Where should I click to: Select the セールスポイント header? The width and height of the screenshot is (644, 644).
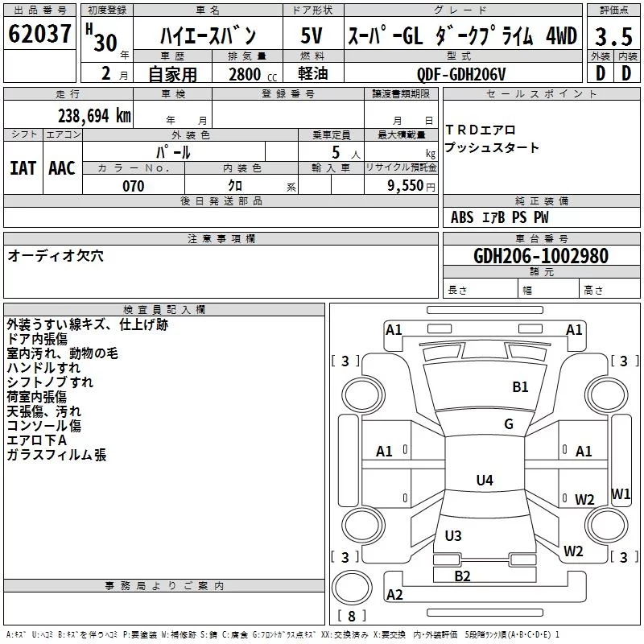(x=541, y=94)
